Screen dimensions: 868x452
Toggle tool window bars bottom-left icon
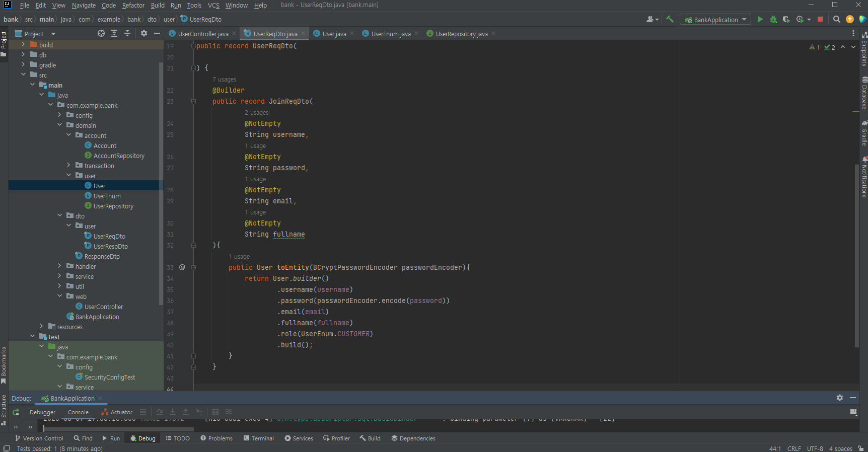click(x=7, y=448)
